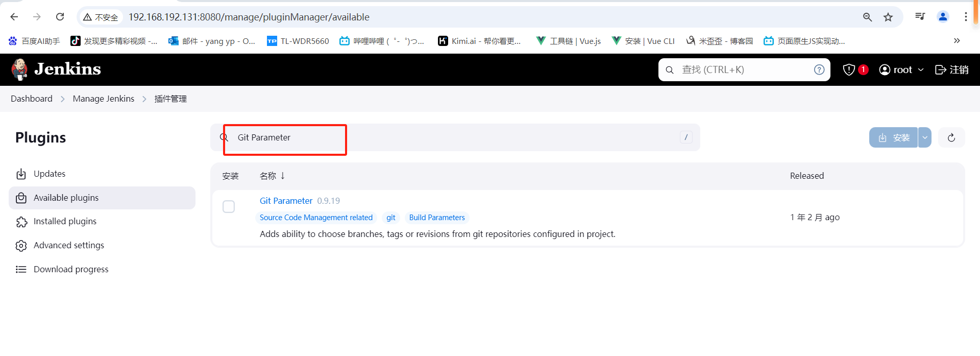The width and height of the screenshot is (980, 356).
Task: Click the Installed plugins puzzle icon
Action: [21, 222]
